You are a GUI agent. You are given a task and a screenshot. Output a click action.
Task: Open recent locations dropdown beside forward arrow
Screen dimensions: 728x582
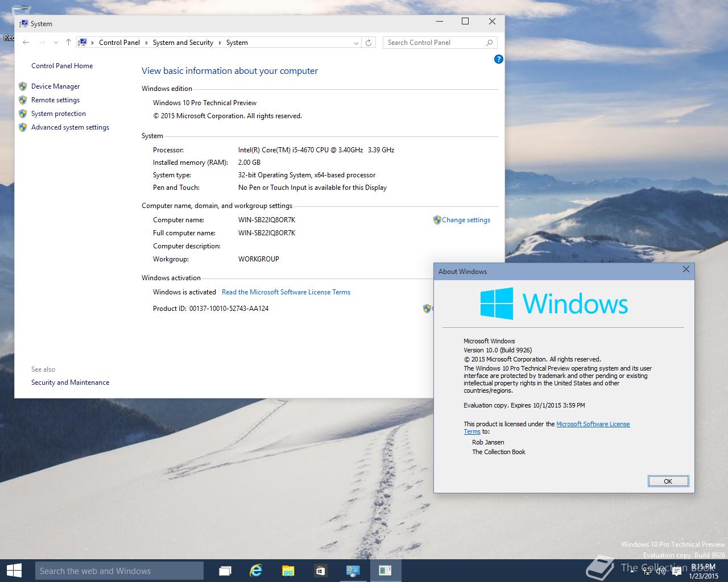(x=56, y=43)
